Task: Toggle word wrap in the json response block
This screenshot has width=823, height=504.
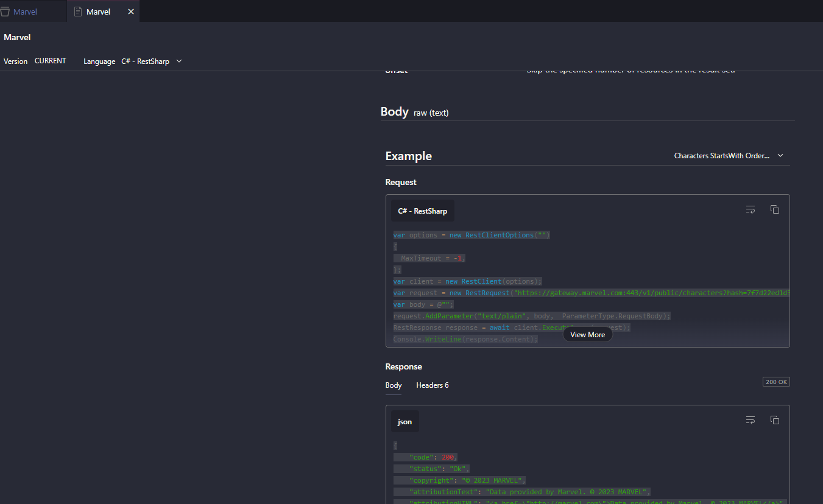Action: [x=751, y=420]
